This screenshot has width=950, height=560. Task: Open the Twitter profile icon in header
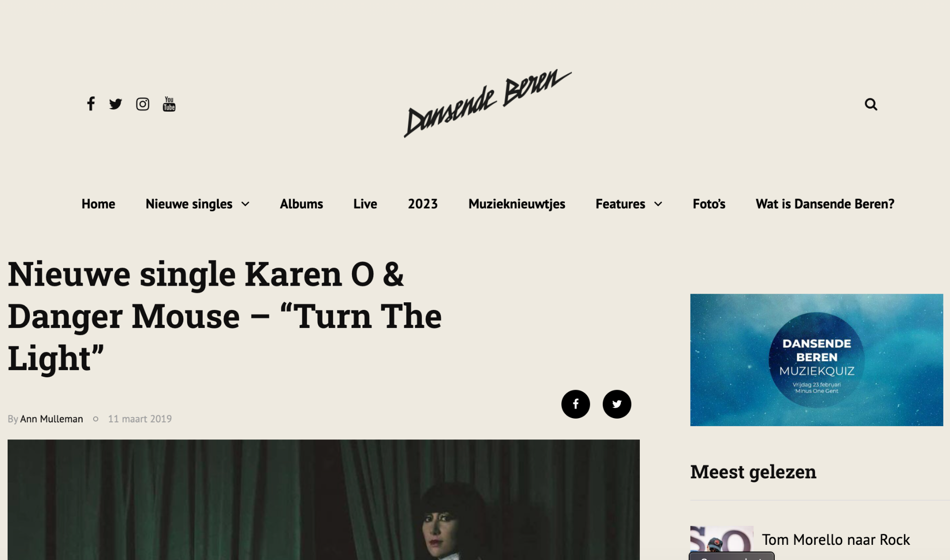pyautogui.click(x=115, y=104)
